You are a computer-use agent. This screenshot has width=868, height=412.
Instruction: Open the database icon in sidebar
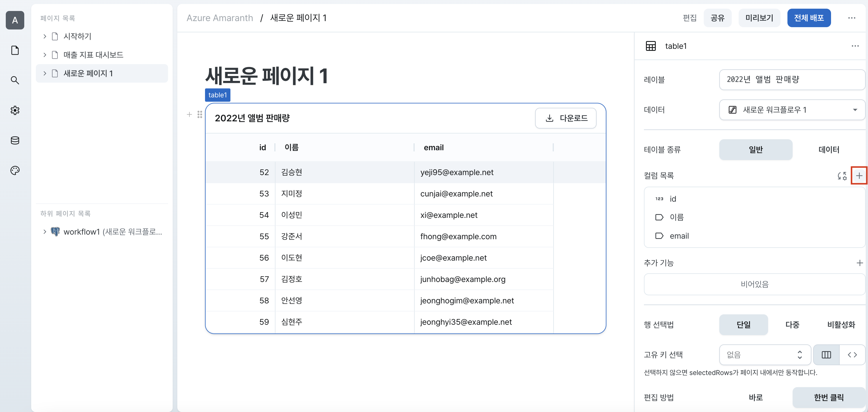15,140
